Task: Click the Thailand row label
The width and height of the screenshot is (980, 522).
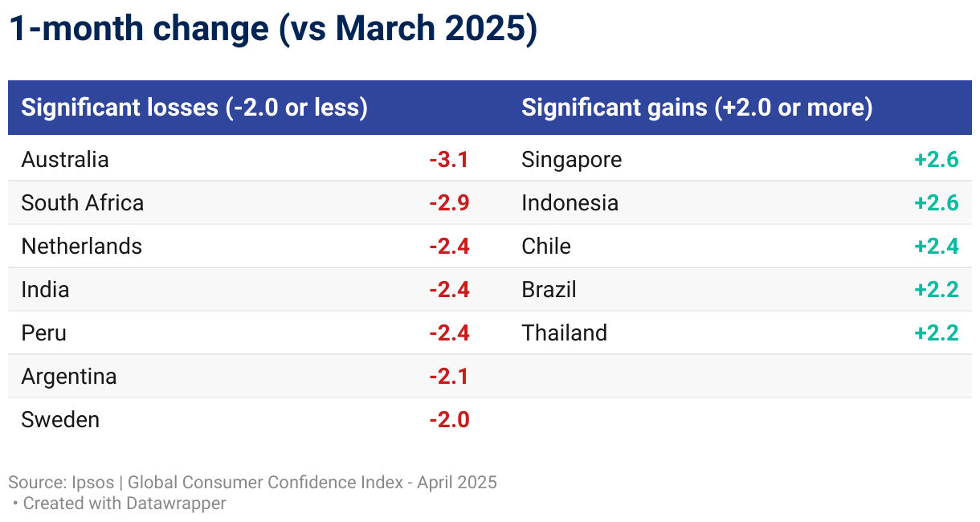Action: click(x=564, y=333)
